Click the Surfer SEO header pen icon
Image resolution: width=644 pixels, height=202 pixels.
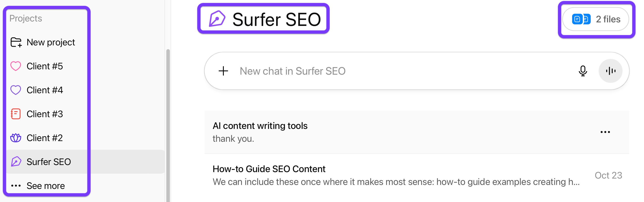click(217, 19)
